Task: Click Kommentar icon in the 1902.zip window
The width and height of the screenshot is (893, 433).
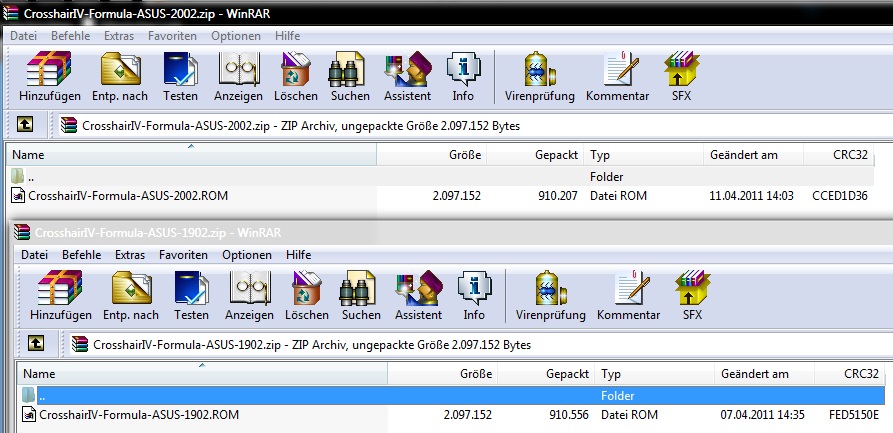Action: [x=632, y=287]
